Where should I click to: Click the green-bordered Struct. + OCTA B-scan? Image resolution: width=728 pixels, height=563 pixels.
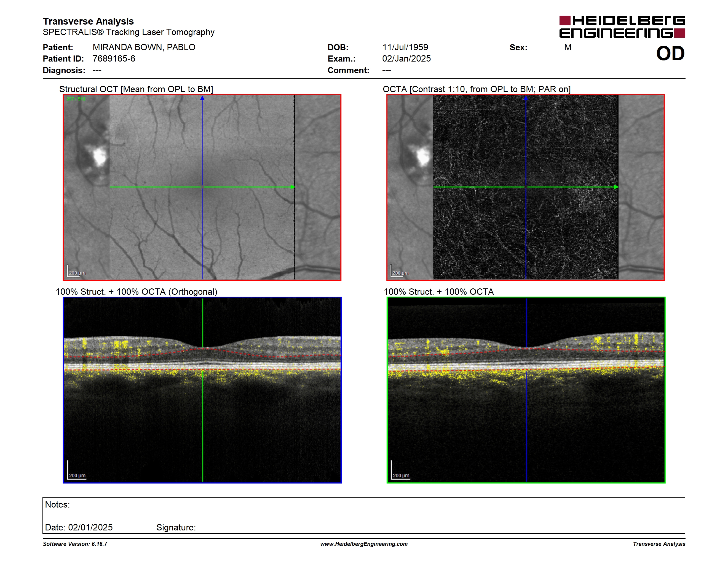[x=526, y=390]
